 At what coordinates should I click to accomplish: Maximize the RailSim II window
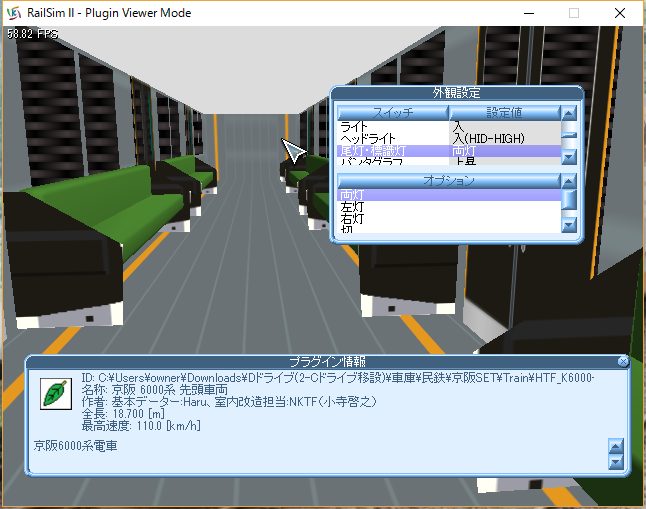(x=574, y=13)
